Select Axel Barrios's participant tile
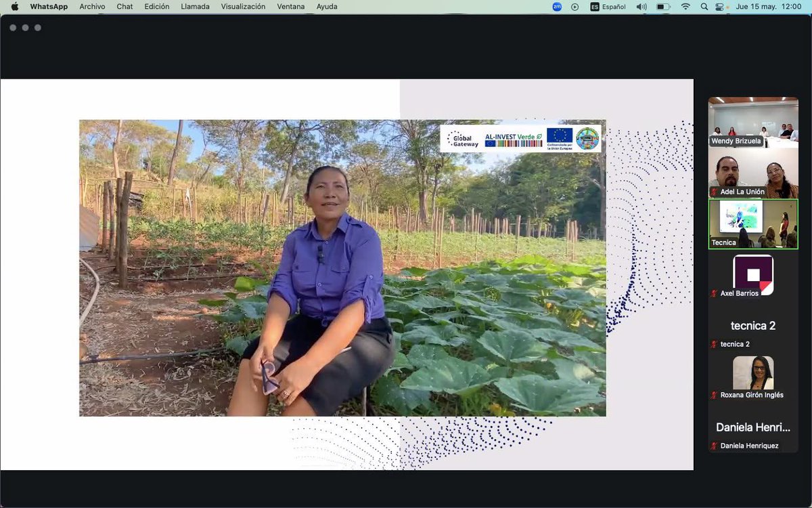 coord(753,275)
